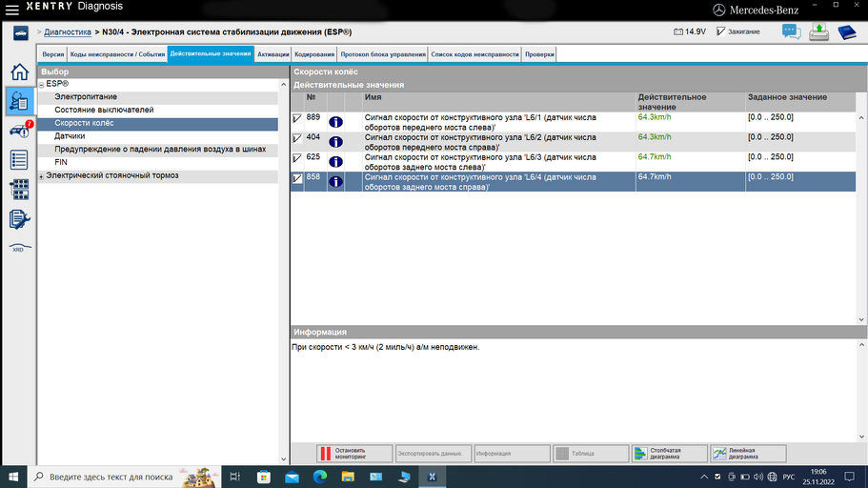The image size is (868, 488).
Task: Open the control unit grid sidebar icon
Action: click(19, 190)
